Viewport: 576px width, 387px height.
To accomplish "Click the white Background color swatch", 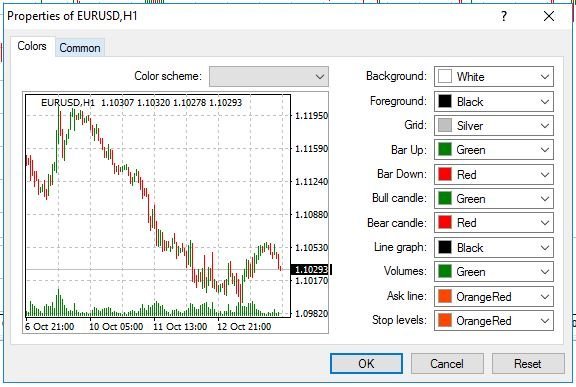I will (445, 76).
